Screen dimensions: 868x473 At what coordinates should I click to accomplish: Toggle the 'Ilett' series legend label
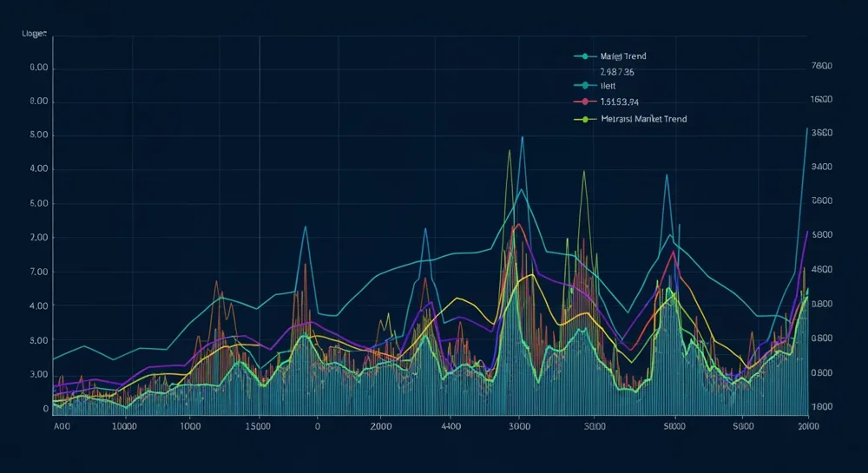(608, 86)
